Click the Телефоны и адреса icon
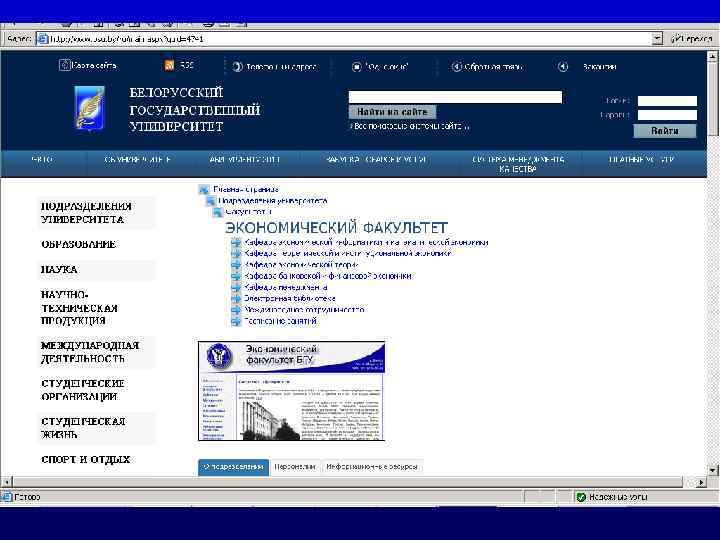The height and width of the screenshot is (540, 720). pos(237,67)
